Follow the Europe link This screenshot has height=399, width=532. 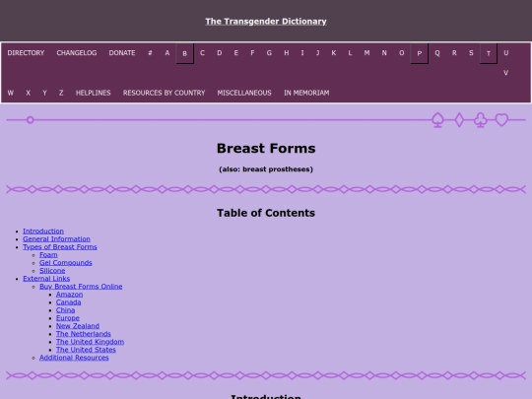tap(68, 318)
